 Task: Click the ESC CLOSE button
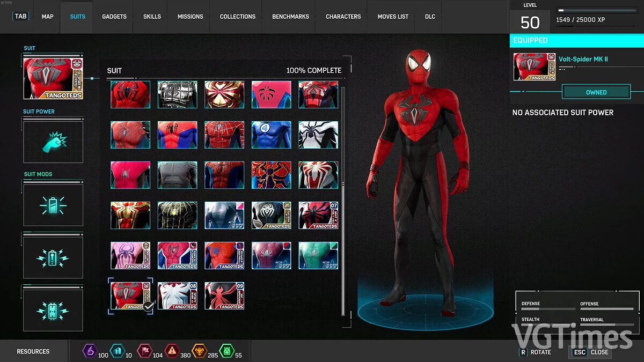pyautogui.click(x=591, y=352)
